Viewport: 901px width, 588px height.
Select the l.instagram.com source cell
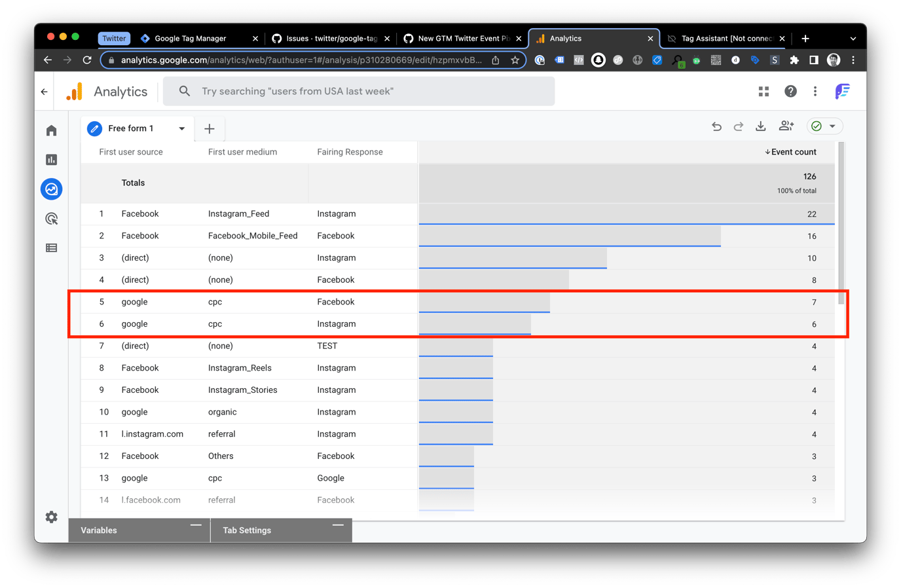tap(153, 434)
